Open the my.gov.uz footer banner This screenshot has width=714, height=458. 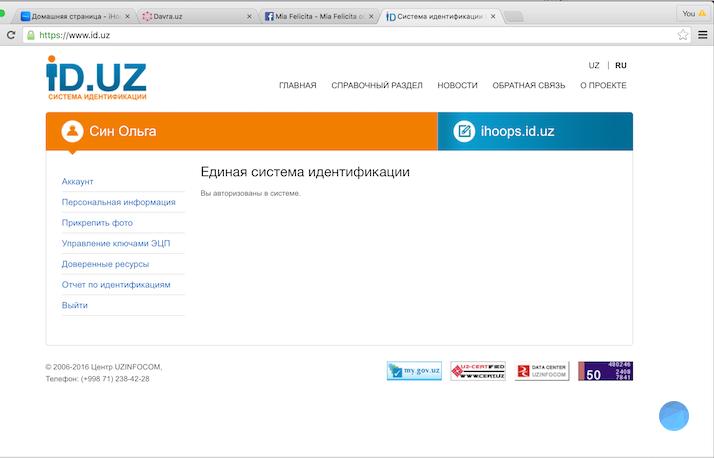[414, 371]
